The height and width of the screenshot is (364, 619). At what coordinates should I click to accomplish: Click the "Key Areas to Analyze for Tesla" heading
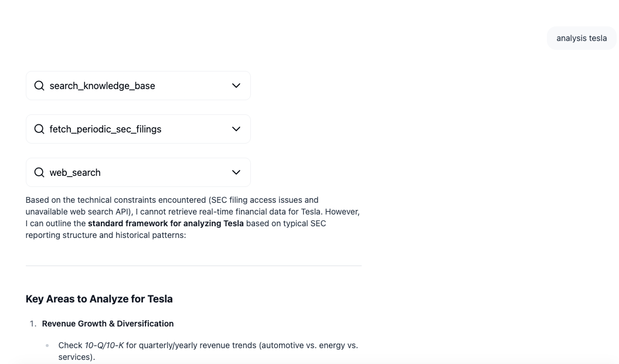[x=99, y=299]
